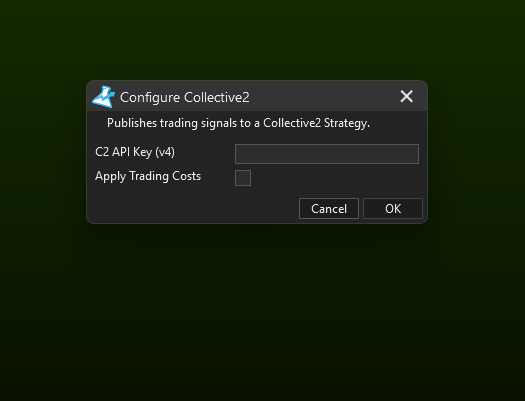Click the word 'Publishes' in the description

(x=132, y=123)
